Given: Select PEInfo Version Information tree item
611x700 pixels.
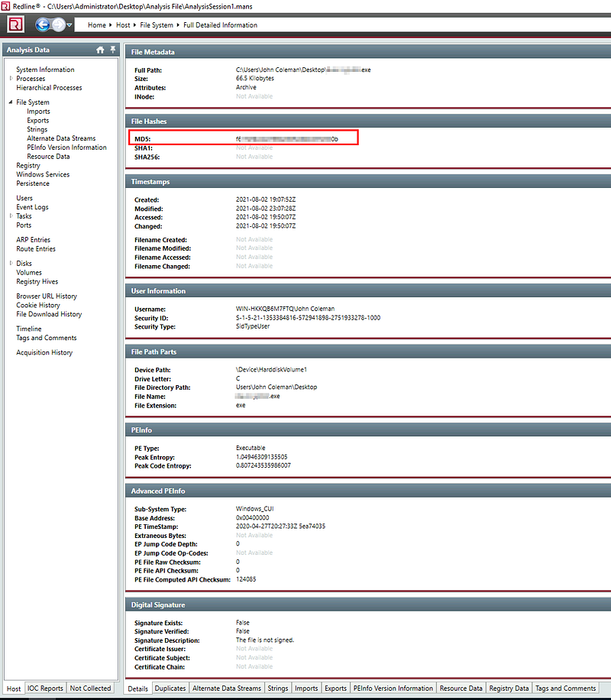Looking at the screenshot, I should (x=66, y=147).
